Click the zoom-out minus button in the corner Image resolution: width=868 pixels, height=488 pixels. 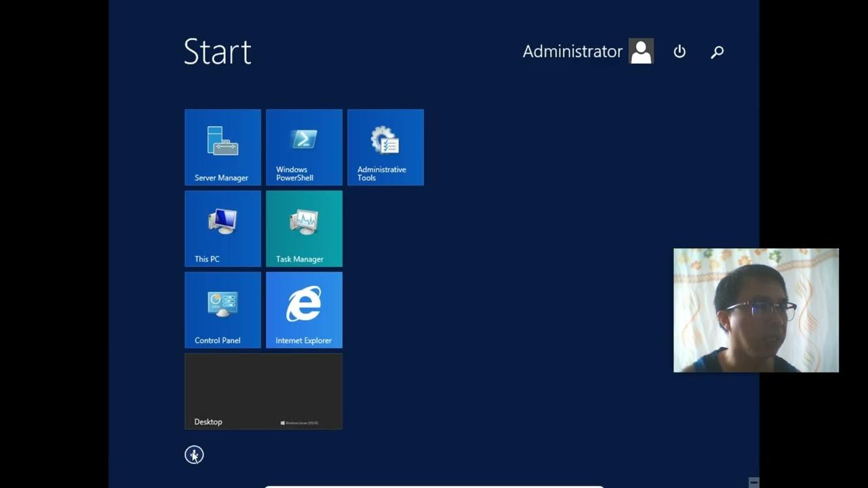(753, 482)
